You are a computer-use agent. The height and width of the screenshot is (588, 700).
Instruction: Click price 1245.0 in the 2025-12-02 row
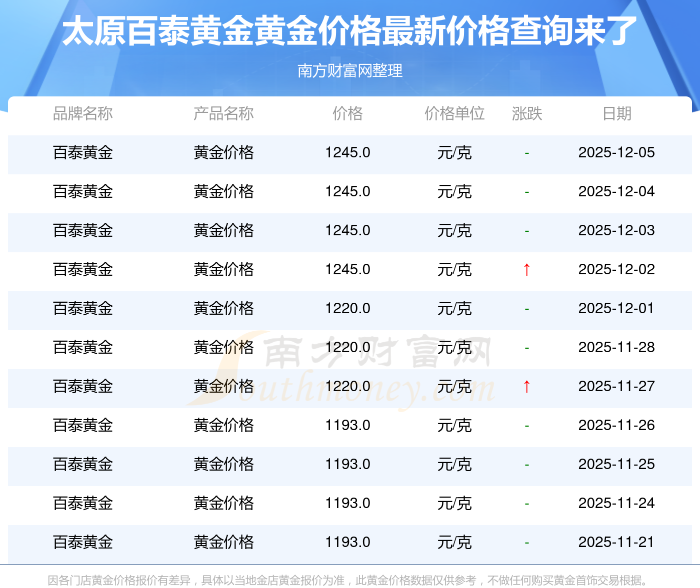pyautogui.click(x=347, y=270)
